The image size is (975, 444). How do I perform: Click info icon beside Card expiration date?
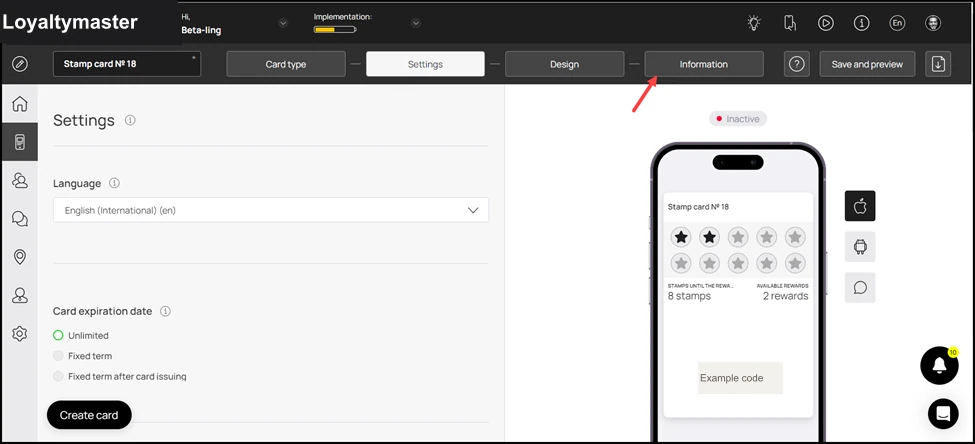pos(165,311)
